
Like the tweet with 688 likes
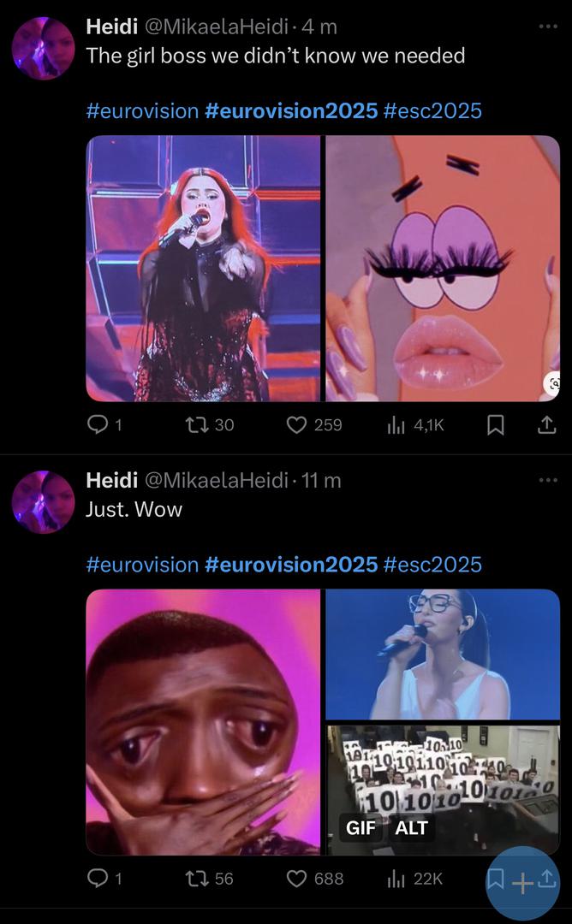coord(297,878)
